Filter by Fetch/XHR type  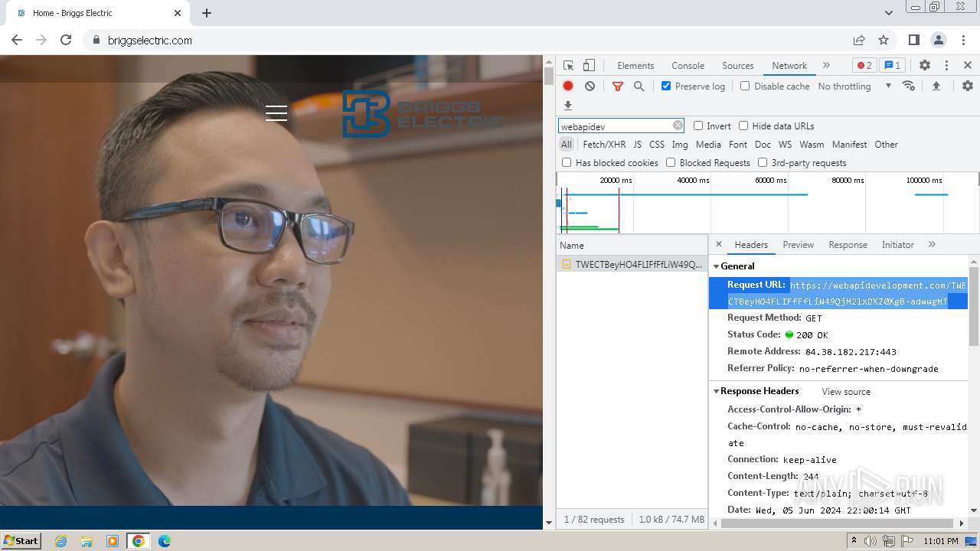tap(604, 144)
